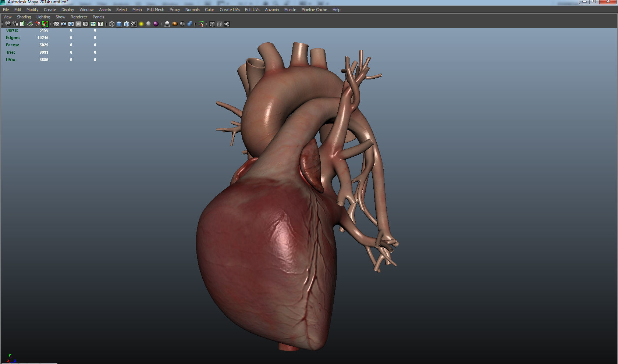Open the Proxy menu
This screenshot has width=618, height=364.
click(x=175, y=10)
